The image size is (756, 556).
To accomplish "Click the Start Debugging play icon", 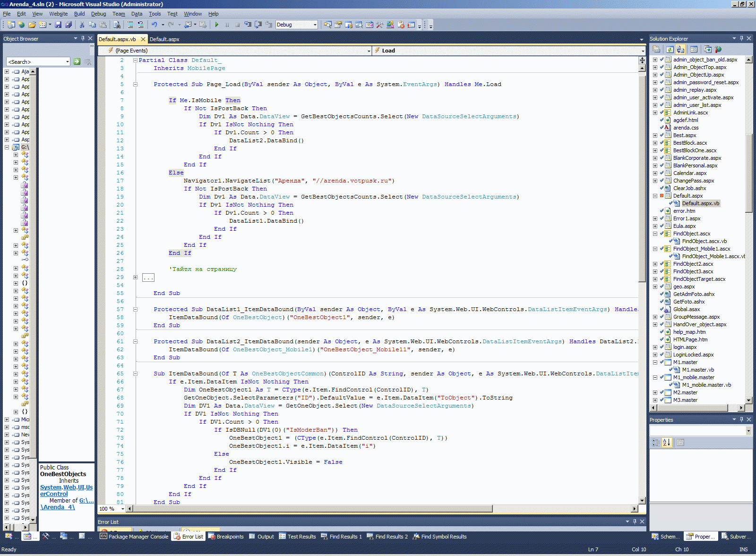I will [216, 25].
